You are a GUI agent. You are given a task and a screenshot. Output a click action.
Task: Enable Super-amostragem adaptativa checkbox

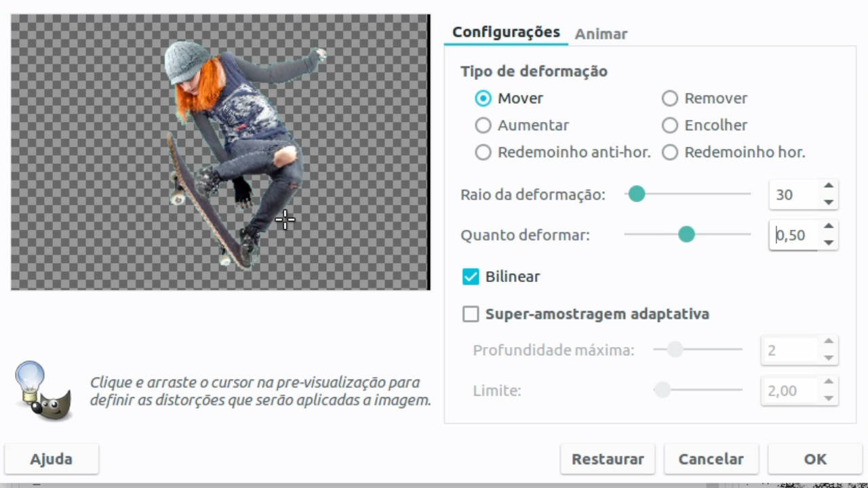pyautogui.click(x=471, y=314)
